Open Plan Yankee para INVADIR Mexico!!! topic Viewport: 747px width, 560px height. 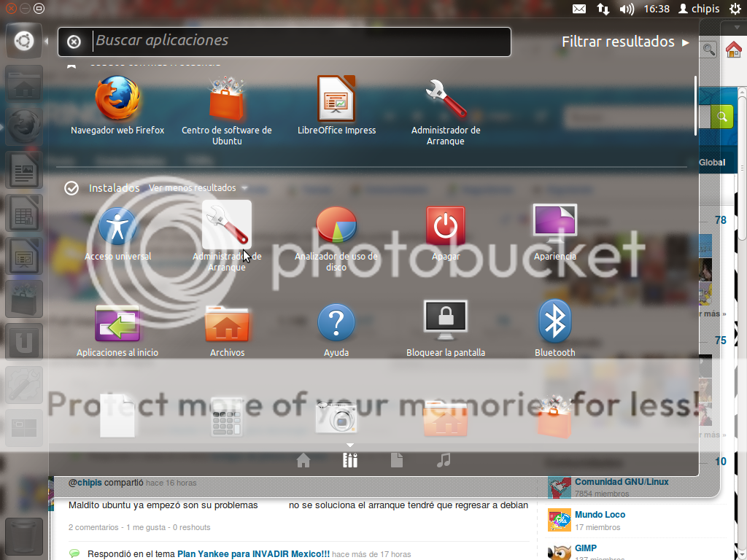pos(253,554)
